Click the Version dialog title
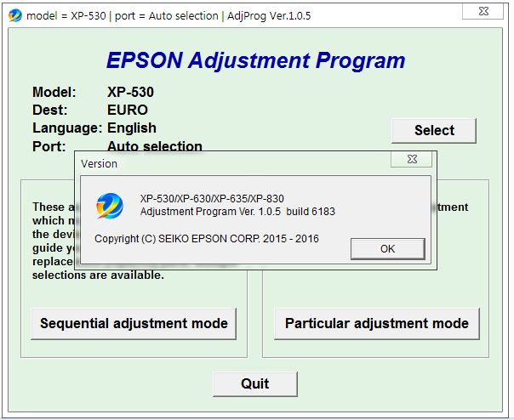 click(x=99, y=164)
